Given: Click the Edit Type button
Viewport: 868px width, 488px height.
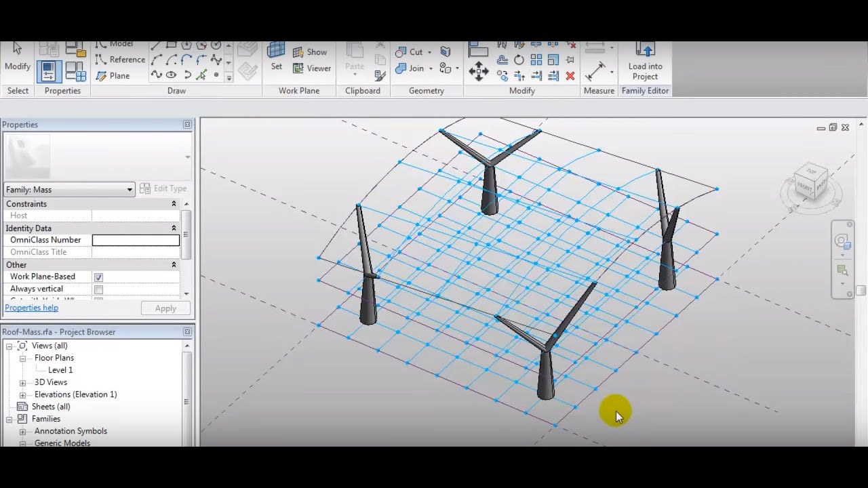Looking at the screenshot, I should [x=163, y=188].
